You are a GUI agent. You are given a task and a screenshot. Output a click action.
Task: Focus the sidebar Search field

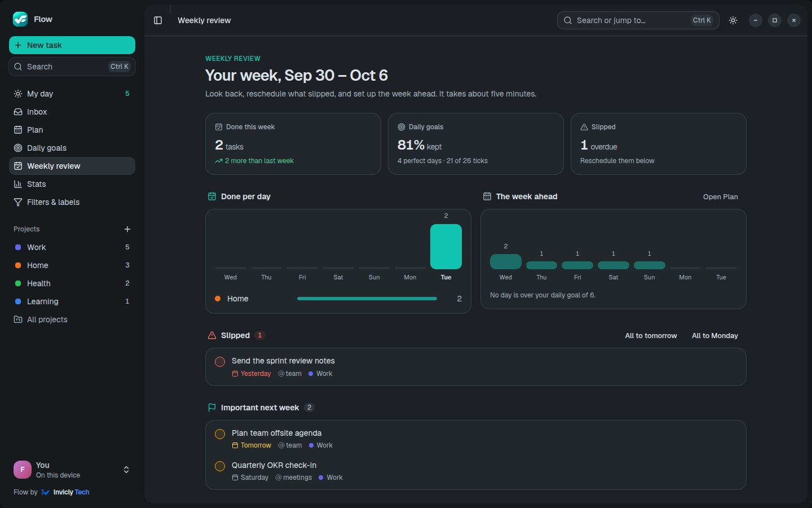point(72,67)
